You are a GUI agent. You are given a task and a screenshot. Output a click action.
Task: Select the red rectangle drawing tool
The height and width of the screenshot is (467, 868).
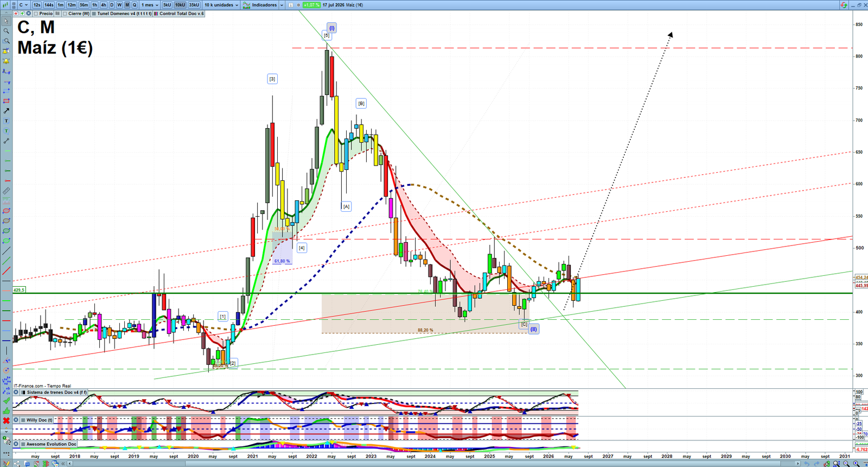(x=7, y=101)
